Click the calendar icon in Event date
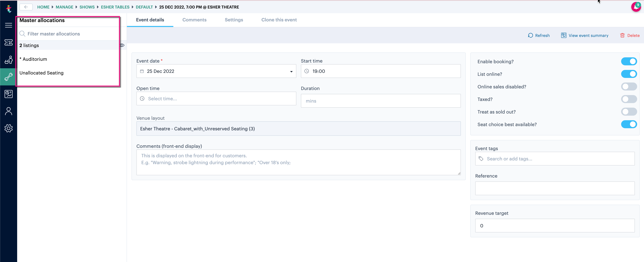Viewport: 644px width, 262px height. tap(142, 71)
